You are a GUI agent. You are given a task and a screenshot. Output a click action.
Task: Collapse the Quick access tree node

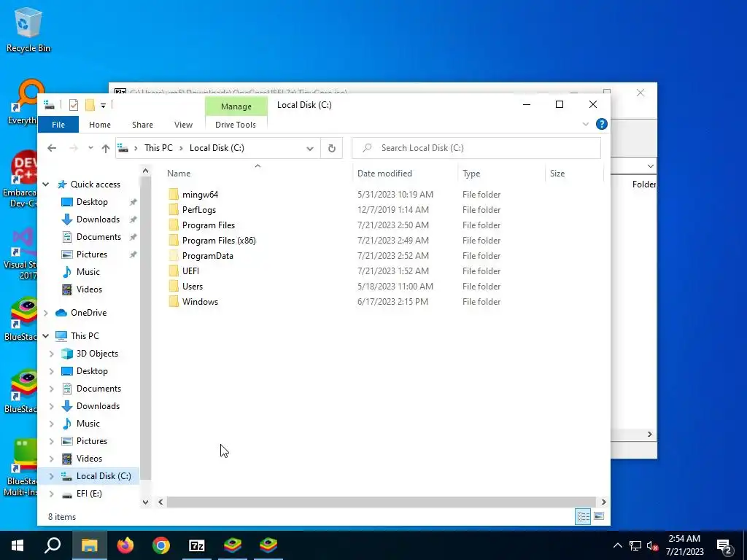point(46,184)
